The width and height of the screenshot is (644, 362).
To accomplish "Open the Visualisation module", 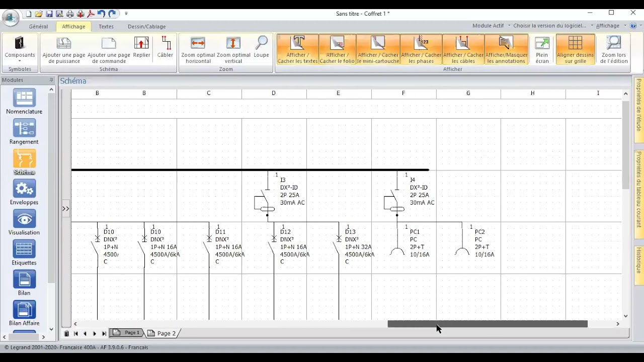I will pyautogui.click(x=24, y=222).
